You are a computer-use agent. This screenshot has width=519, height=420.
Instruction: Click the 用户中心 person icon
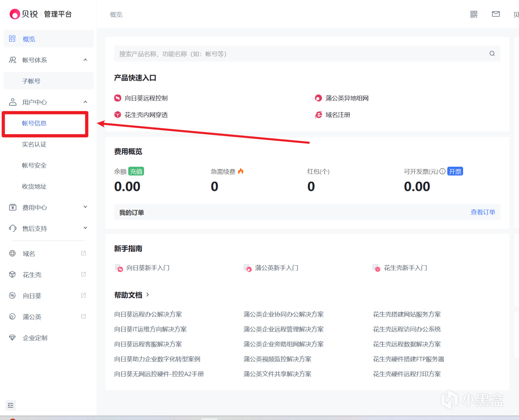pyautogui.click(x=12, y=102)
